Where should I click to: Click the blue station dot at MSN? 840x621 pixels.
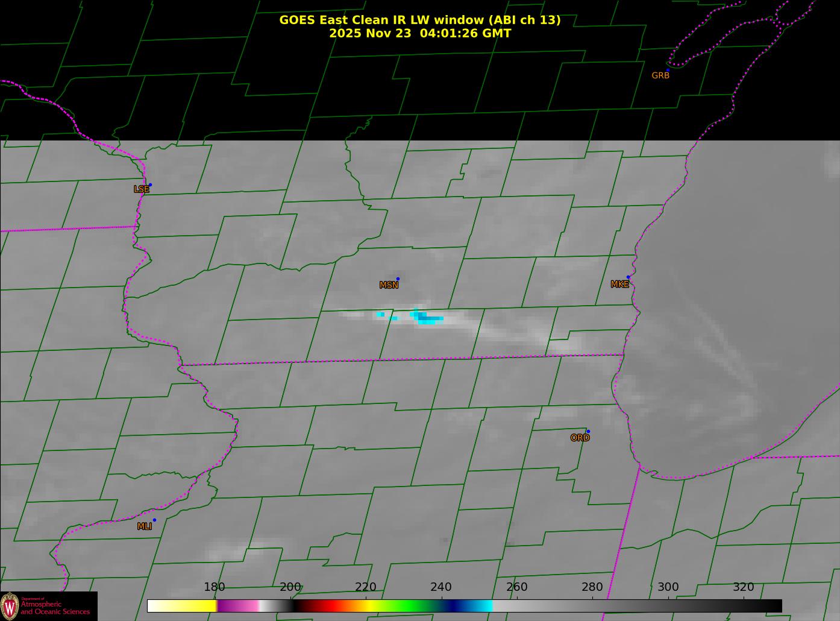[398, 279]
